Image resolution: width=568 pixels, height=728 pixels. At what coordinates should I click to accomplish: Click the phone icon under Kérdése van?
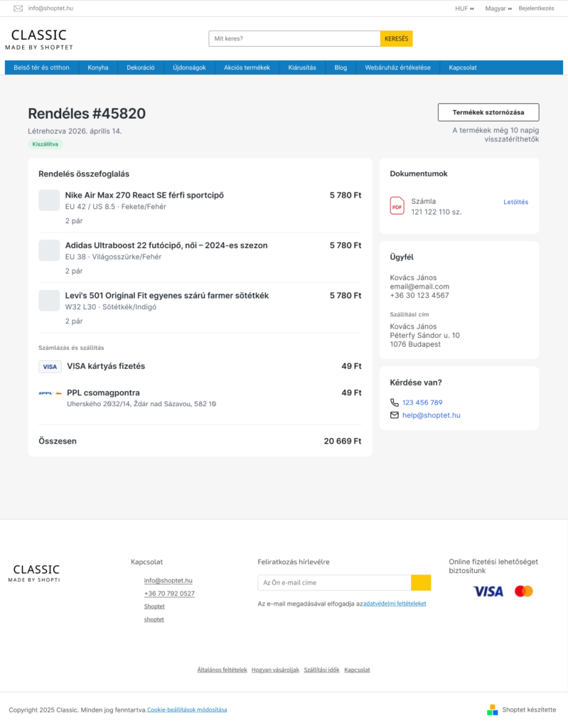point(395,402)
